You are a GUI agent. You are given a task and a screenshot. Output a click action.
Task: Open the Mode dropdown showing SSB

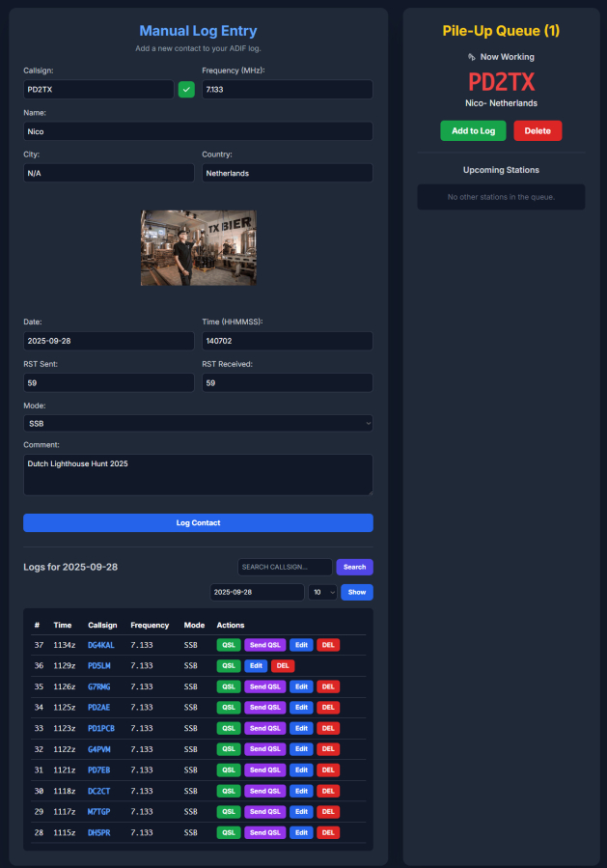tap(198, 424)
